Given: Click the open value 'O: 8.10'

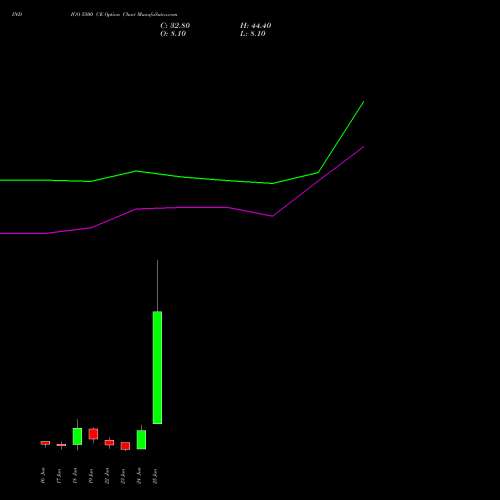Looking at the screenshot, I should 173,34.
